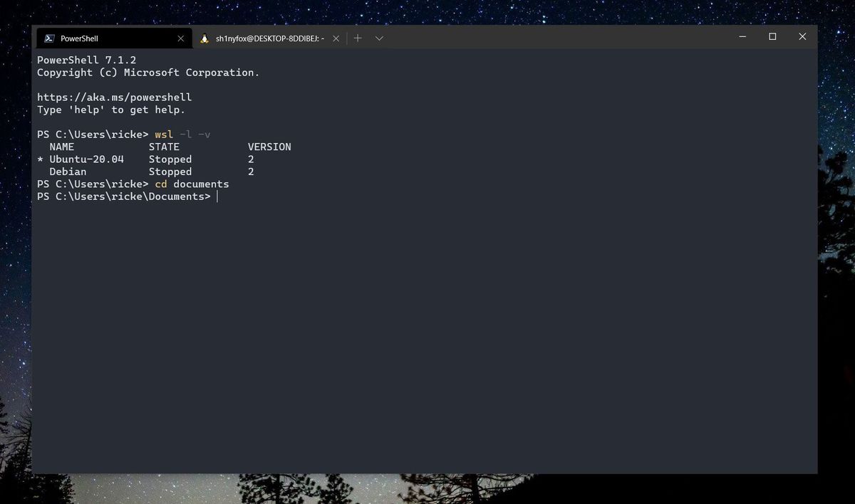The image size is (855, 504).
Task: Click the https://aka.ms/powershell link
Action: 115,97
